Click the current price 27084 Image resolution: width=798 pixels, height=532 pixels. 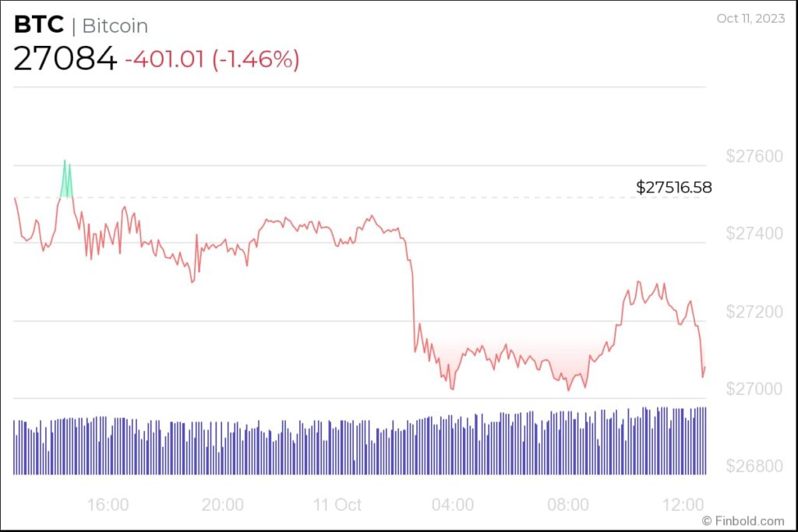tap(65, 59)
